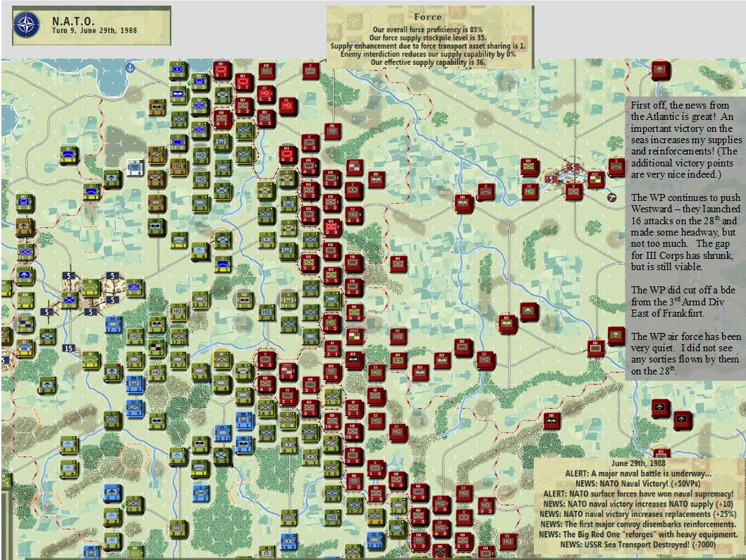Select the blue airborne counter labeled 1 2
This screenshot has width=746, height=560.
[25, 276]
